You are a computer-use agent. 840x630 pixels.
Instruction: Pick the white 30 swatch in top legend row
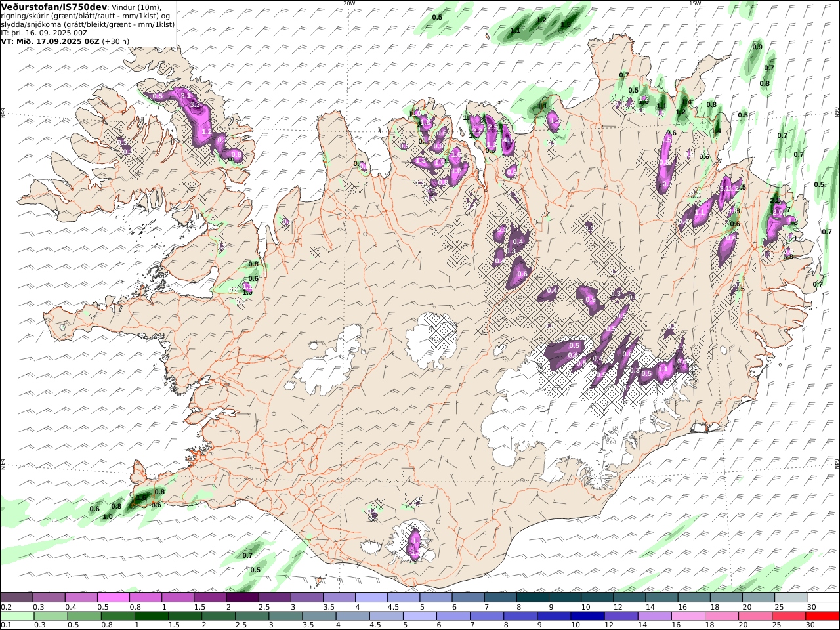coord(823,598)
